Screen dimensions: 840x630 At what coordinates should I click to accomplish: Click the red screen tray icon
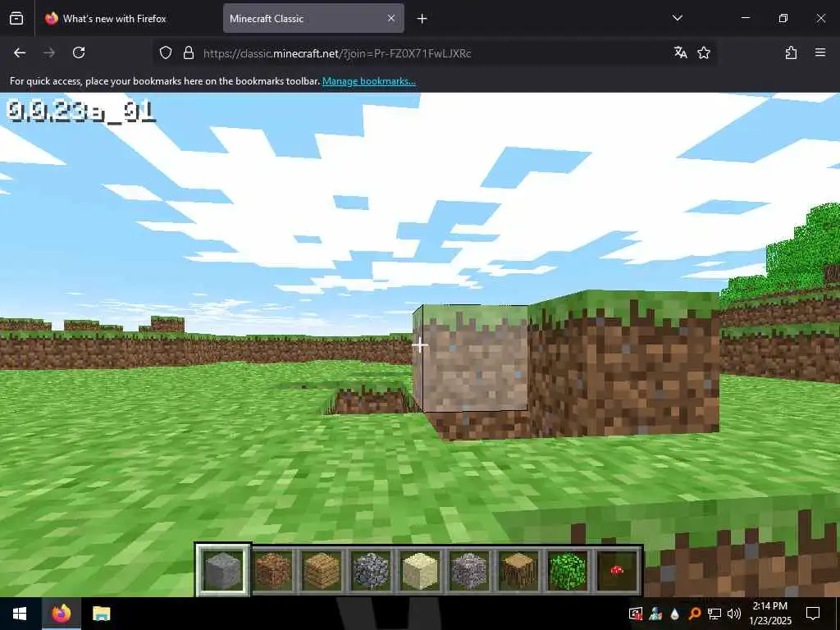(636, 614)
